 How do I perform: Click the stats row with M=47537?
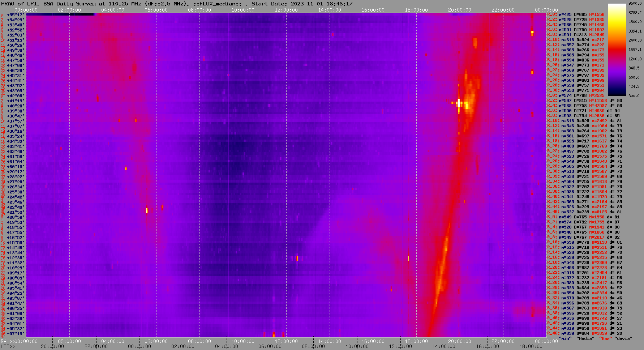[585, 106]
